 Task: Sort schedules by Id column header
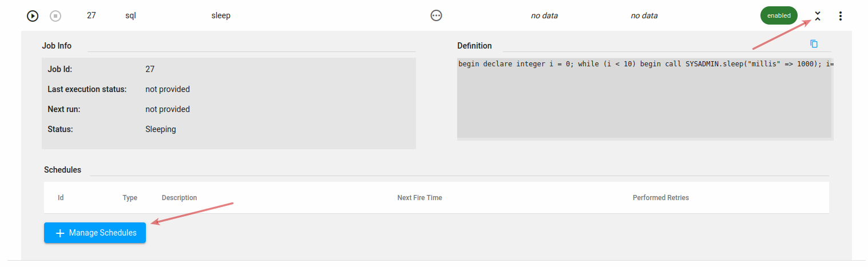(61, 198)
